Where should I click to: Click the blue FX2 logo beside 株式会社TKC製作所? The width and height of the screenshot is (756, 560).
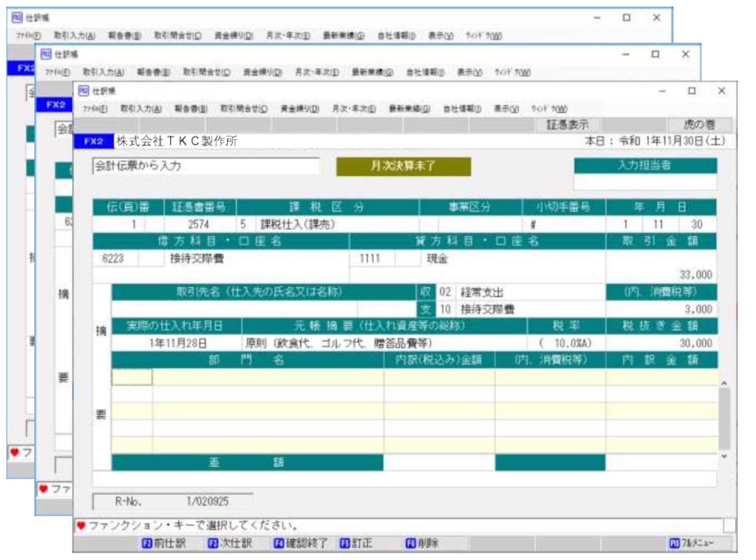93,141
